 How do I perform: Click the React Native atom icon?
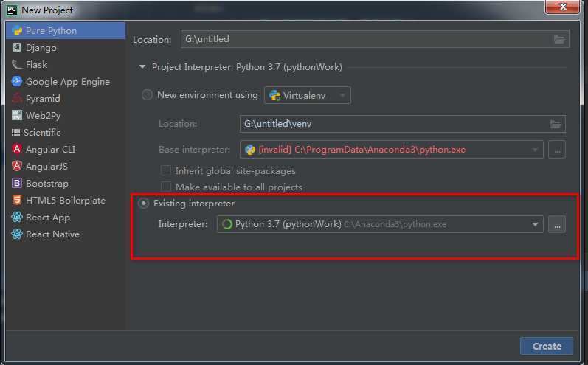coord(17,234)
